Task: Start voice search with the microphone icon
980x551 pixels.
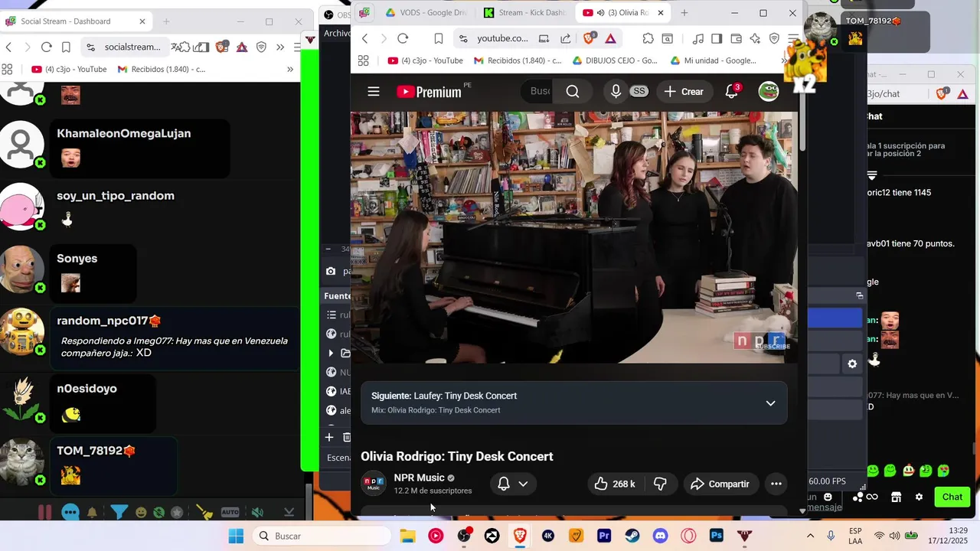Action: point(616,92)
